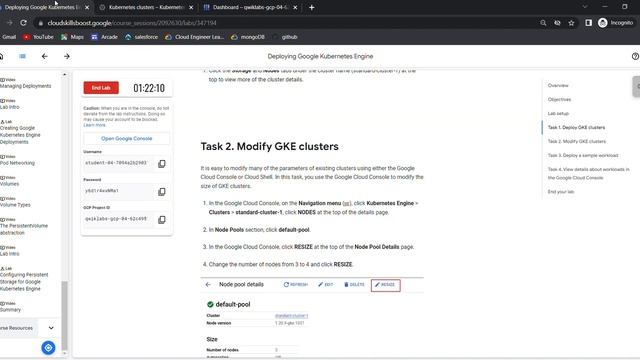Click the Task 2. Modify GKE clusters heading
This screenshot has height=360, width=640.
tap(269, 147)
